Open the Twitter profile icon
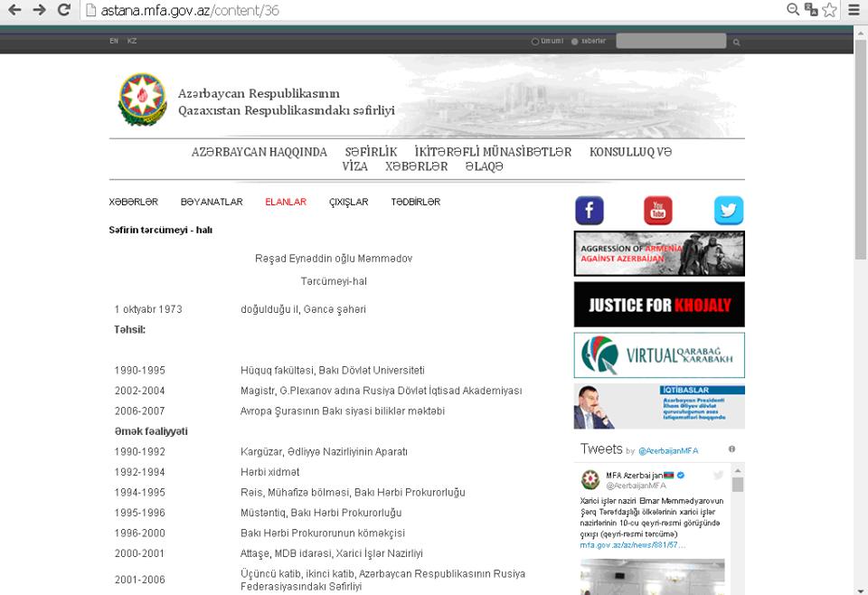Viewport: 868px width, 595px height. 728,211
